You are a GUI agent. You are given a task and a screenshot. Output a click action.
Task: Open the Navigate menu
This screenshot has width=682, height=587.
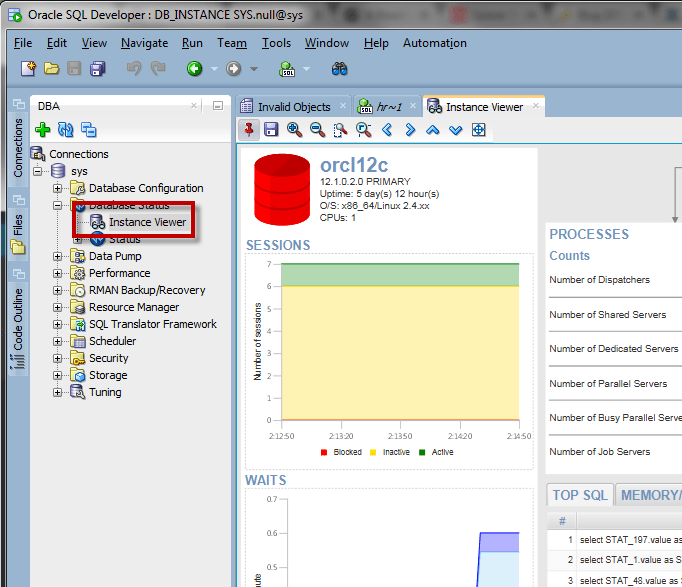tap(144, 43)
